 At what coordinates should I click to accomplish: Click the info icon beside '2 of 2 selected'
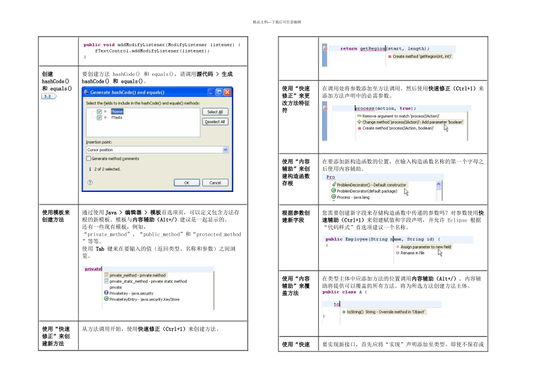point(90,169)
